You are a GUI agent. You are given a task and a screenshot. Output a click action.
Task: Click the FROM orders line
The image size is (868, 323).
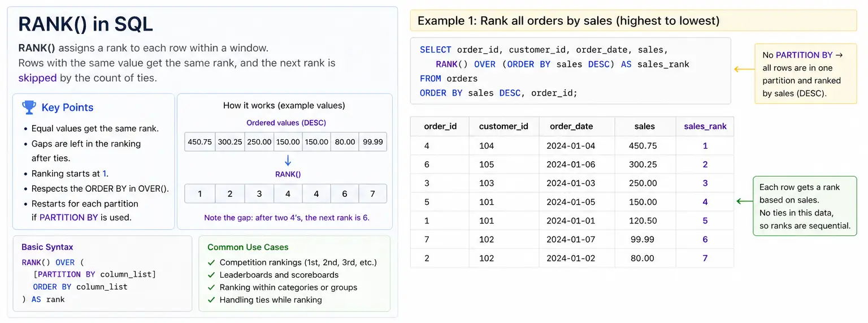[449, 79]
